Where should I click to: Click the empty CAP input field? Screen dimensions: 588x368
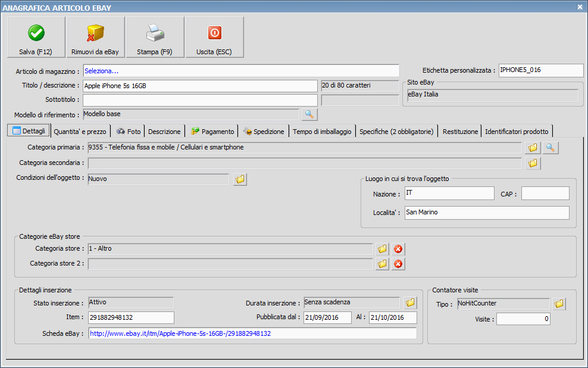(x=545, y=193)
